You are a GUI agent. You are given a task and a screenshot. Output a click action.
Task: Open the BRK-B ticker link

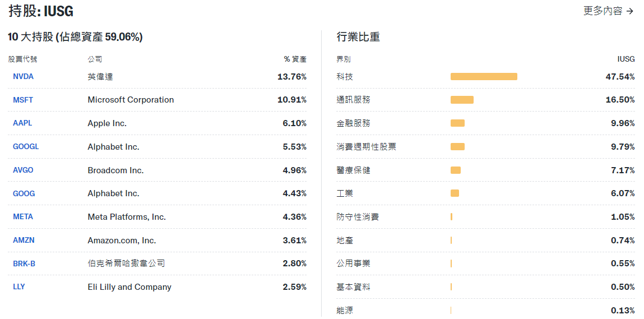(x=24, y=263)
